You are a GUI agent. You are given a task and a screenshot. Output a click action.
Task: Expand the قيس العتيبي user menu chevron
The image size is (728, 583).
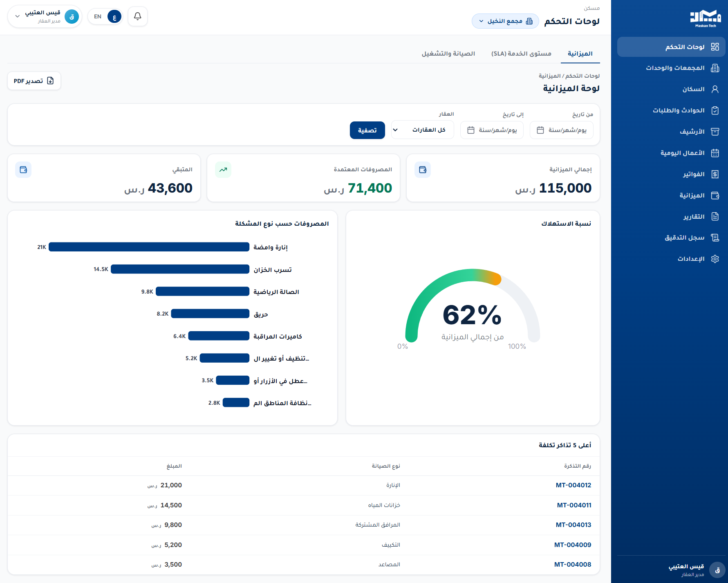[x=18, y=17]
